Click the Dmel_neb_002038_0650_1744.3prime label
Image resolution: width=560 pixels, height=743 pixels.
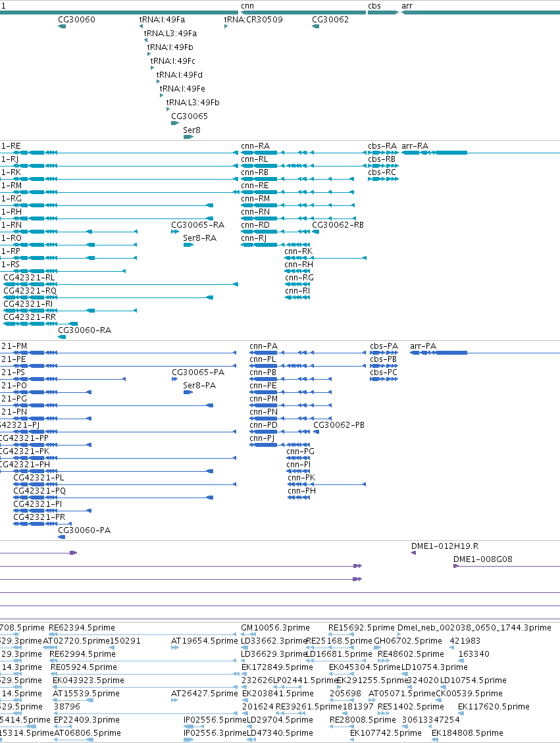pos(474,628)
